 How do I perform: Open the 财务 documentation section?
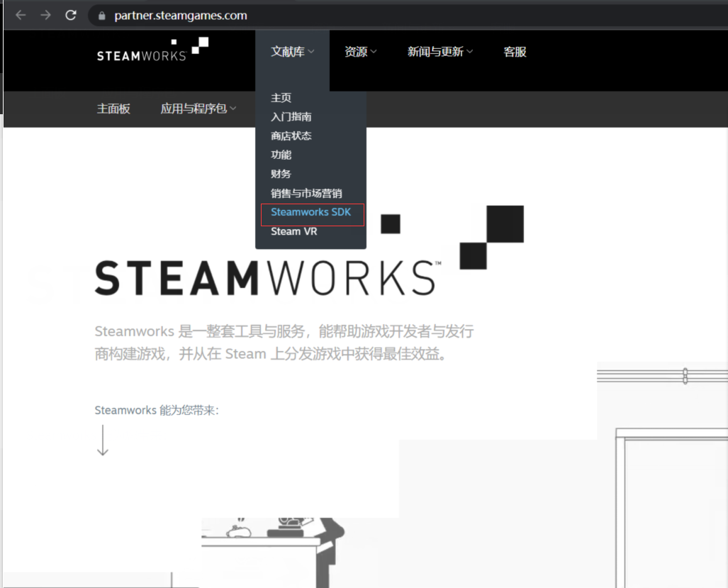click(281, 173)
